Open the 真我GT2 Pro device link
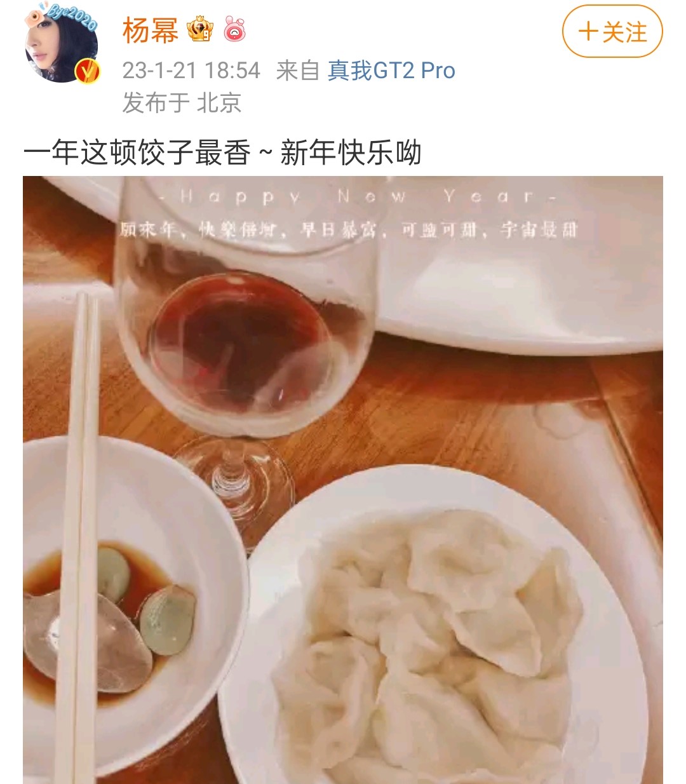The width and height of the screenshot is (686, 784). [391, 70]
